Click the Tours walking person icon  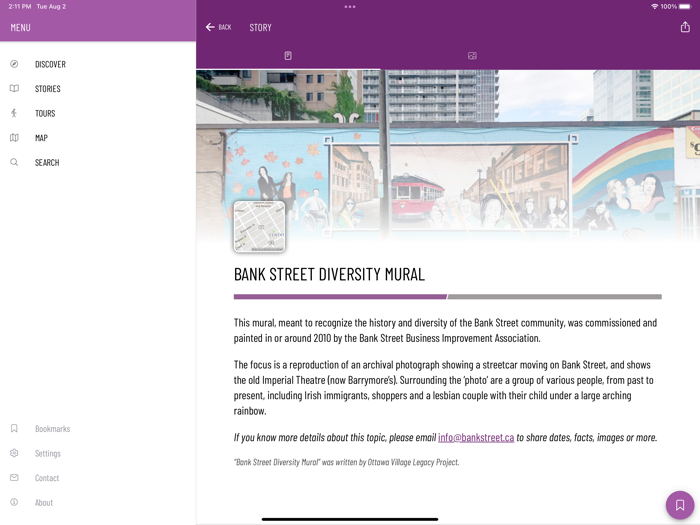pyautogui.click(x=14, y=113)
